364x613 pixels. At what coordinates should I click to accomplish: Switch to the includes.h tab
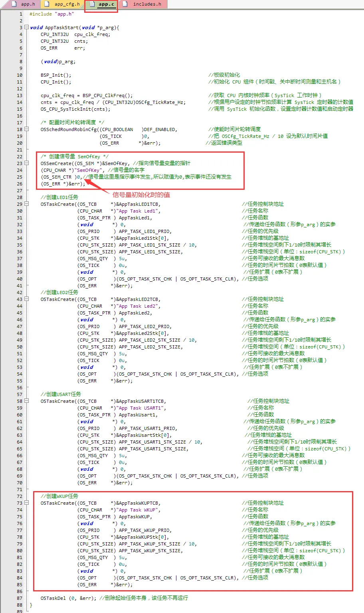coord(147,4)
